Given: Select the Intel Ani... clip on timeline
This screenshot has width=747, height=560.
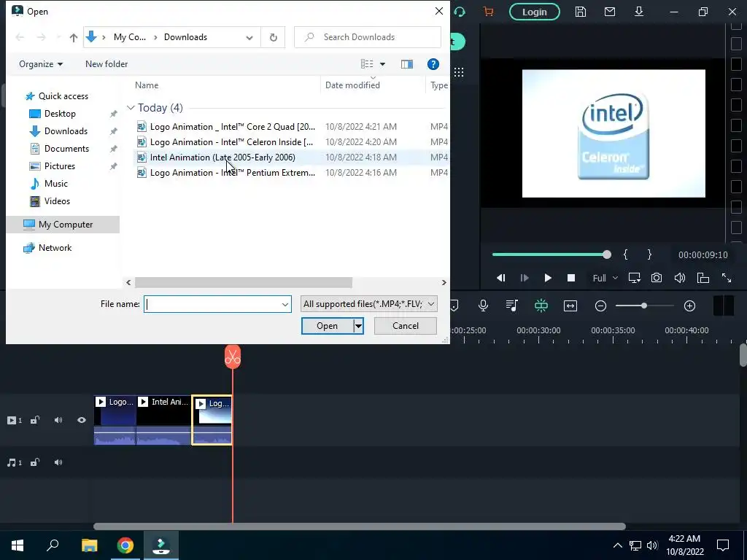Looking at the screenshot, I should [x=164, y=421].
